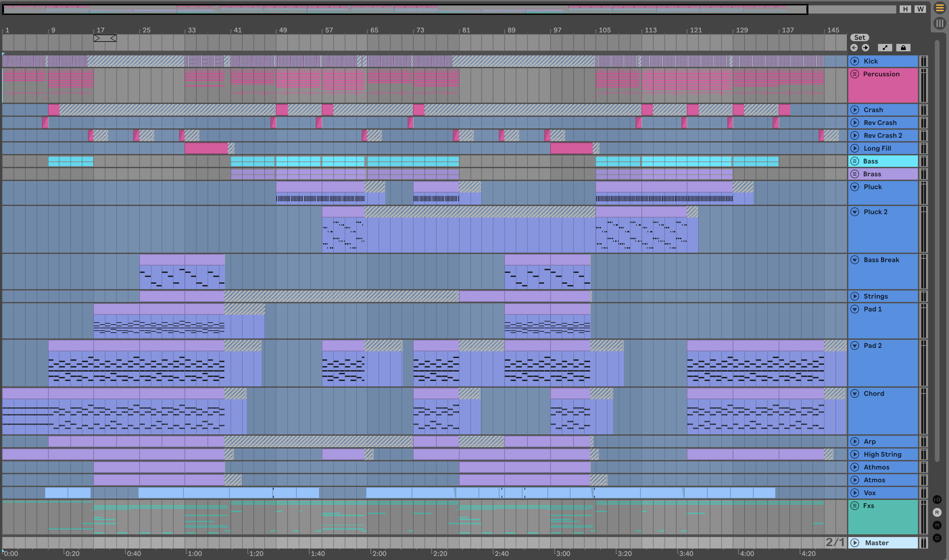This screenshot has height=560, width=949.
Task: Unfold the Kick track
Action: tap(855, 61)
